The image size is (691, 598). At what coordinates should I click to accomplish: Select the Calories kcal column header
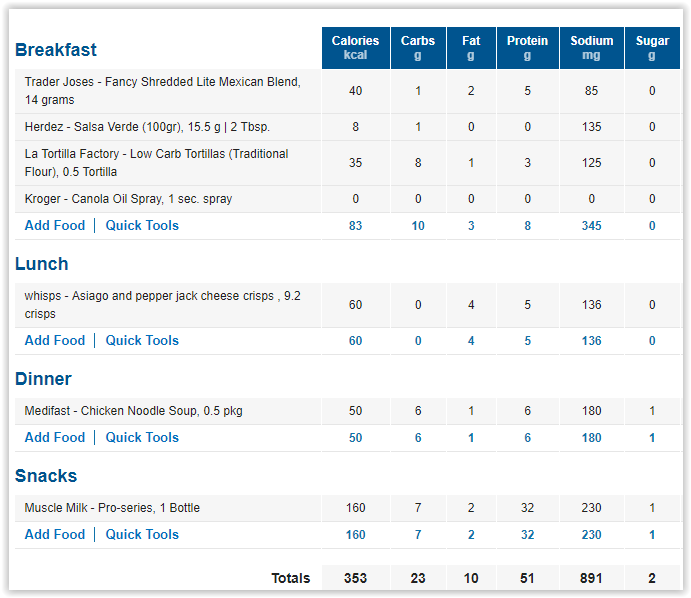coord(356,48)
